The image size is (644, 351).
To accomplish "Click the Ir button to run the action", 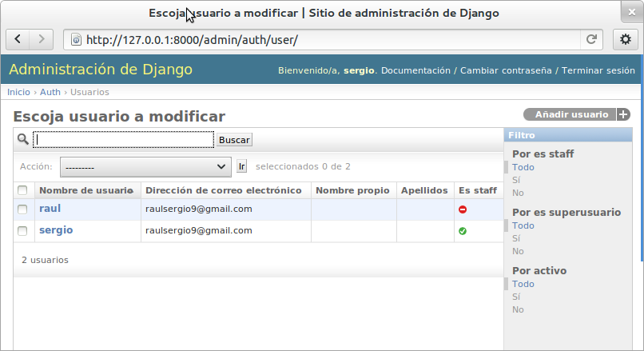I will pos(241,166).
